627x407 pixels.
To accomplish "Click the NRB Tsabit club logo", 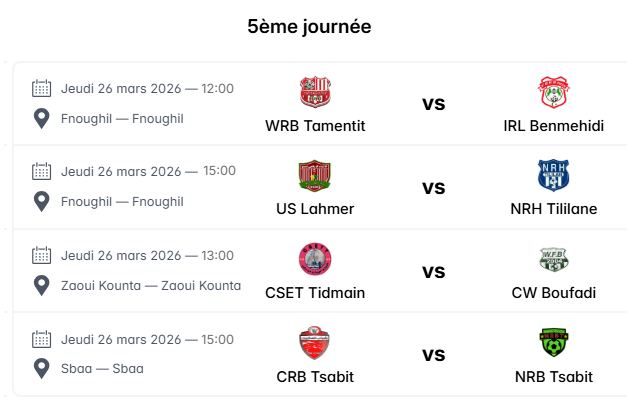I will (x=553, y=343).
